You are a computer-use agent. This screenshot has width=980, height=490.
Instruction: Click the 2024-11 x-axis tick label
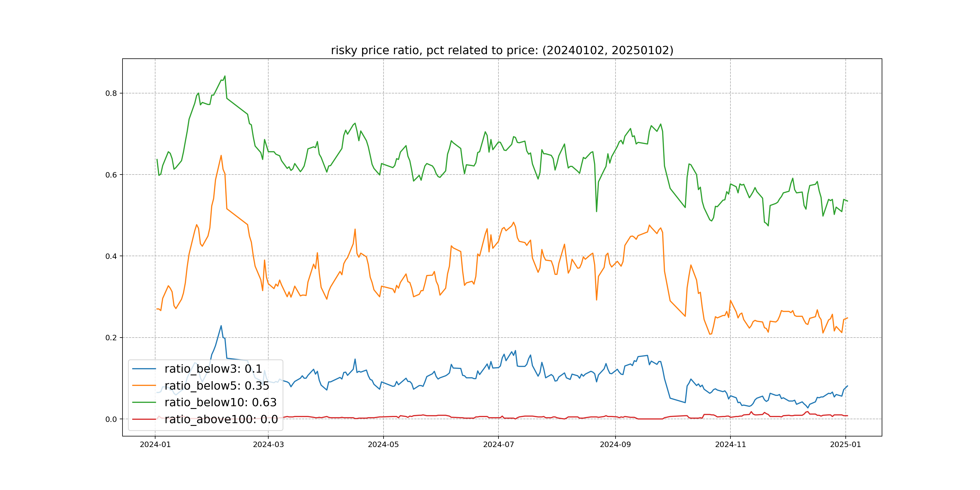[x=730, y=444]
